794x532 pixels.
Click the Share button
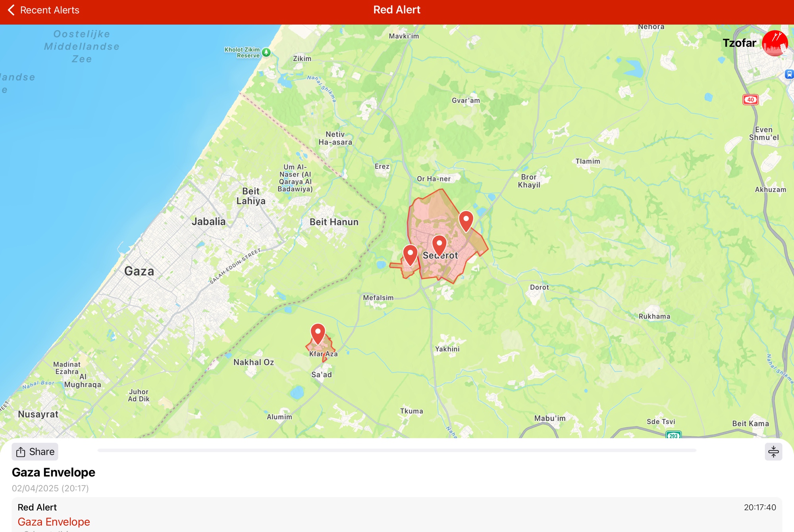pyautogui.click(x=35, y=451)
